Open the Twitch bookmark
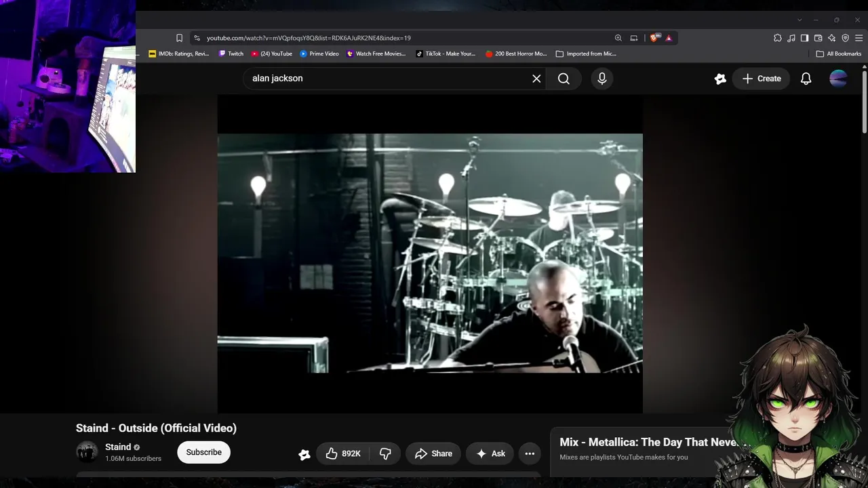 coord(231,54)
